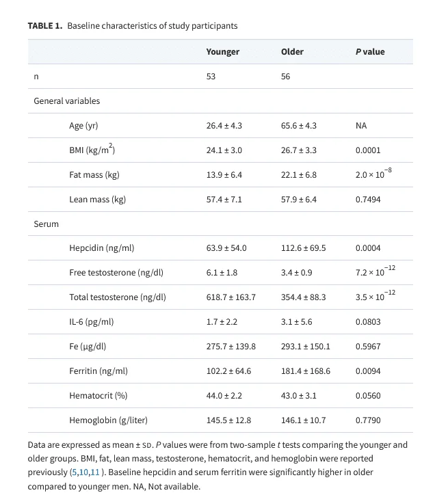Click the Older column header
This screenshot has height=497, width=448.
292,52
